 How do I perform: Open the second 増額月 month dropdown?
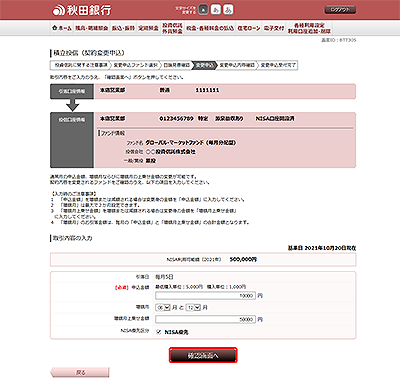pos(193,307)
